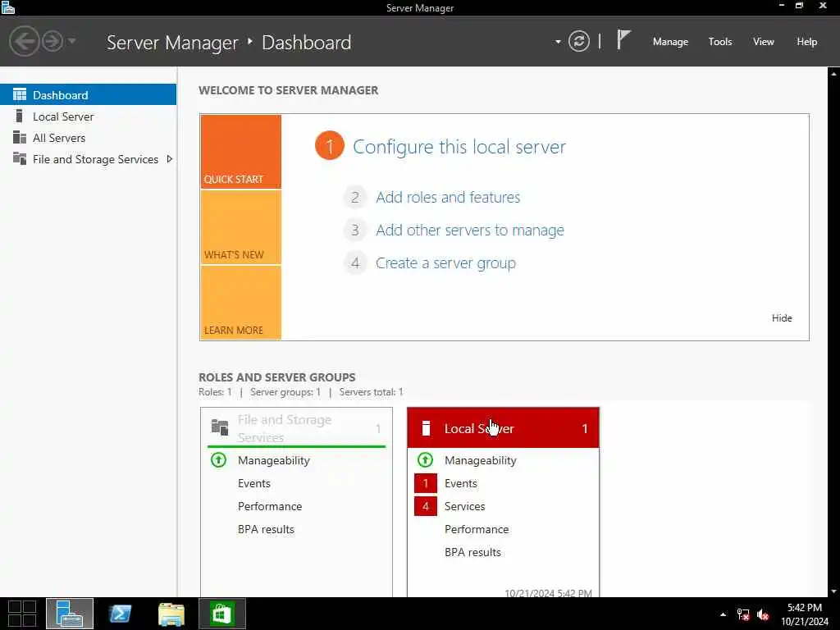
Task: Click the File and Storage Services sidebar icon
Action: coord(20,158)
